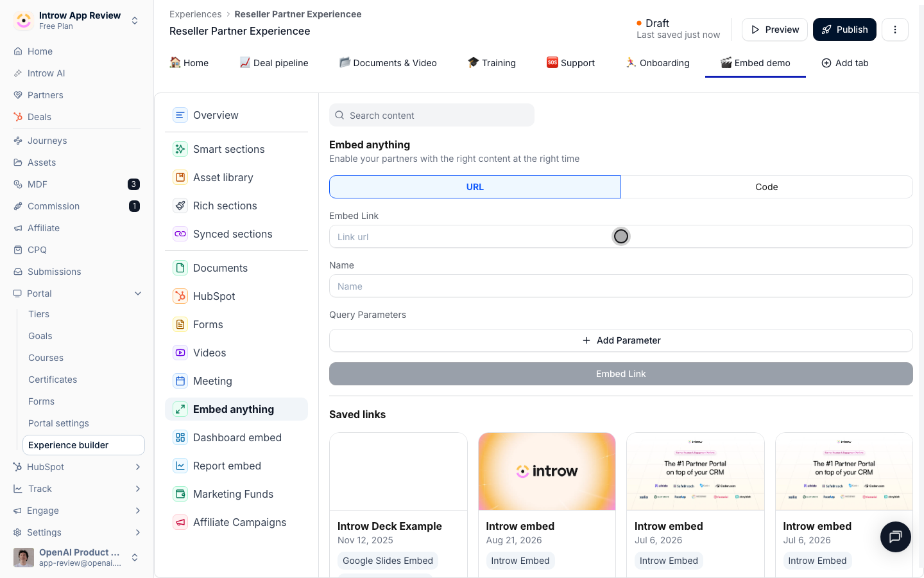The height and width of the screenshot is (578, 924).
Task: Click the Introw logo in the sidebar header
Action: (x=24, y=21)
